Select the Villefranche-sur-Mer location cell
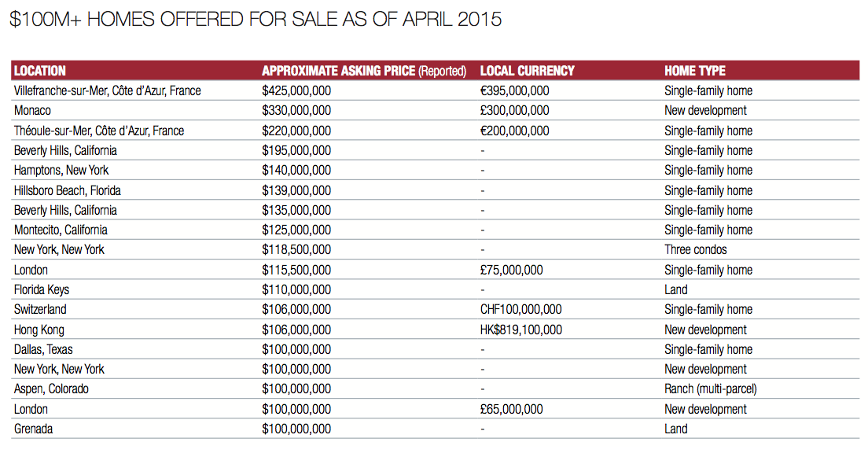This screenshot has height=453, width=868. (x=107, y=90)
